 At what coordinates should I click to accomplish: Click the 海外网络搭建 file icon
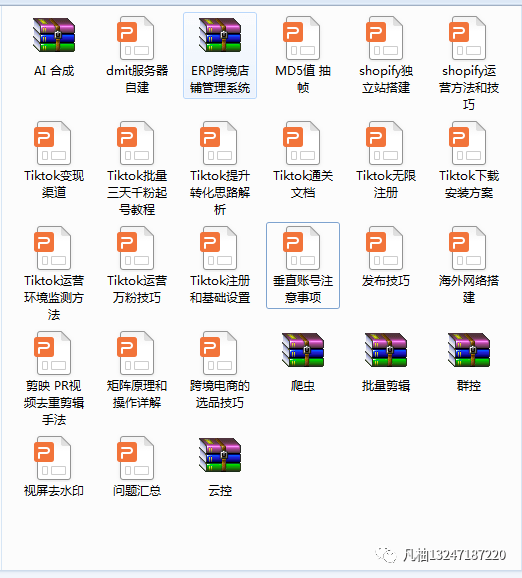(x=467, y=248)
